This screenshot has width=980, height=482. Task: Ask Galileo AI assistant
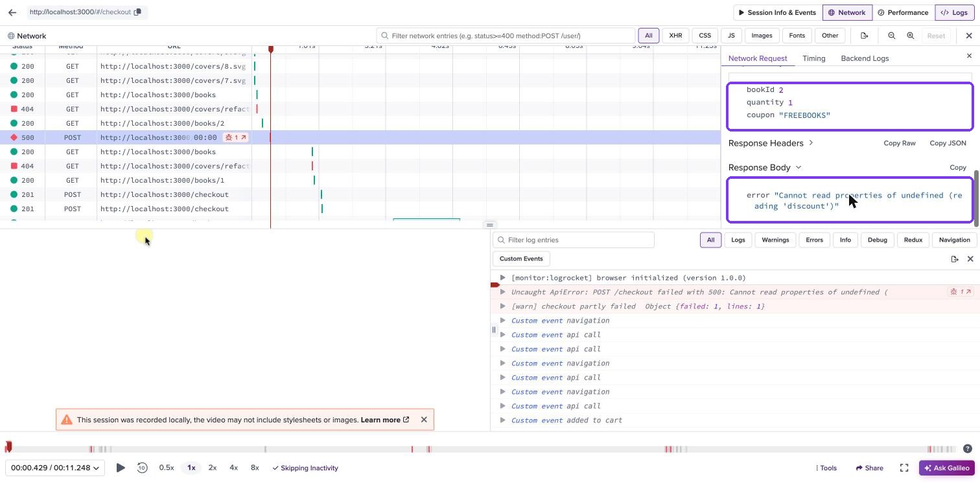947,468
